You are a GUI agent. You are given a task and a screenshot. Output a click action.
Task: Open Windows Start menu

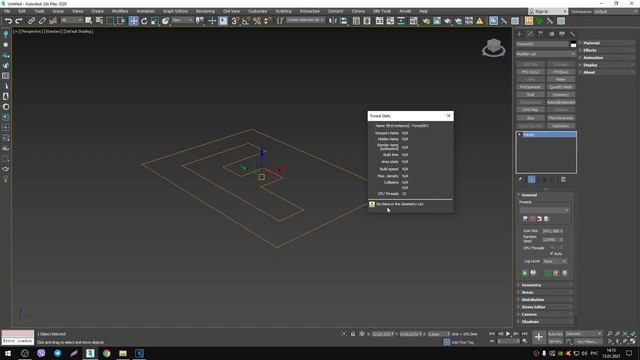coord(8,353)
